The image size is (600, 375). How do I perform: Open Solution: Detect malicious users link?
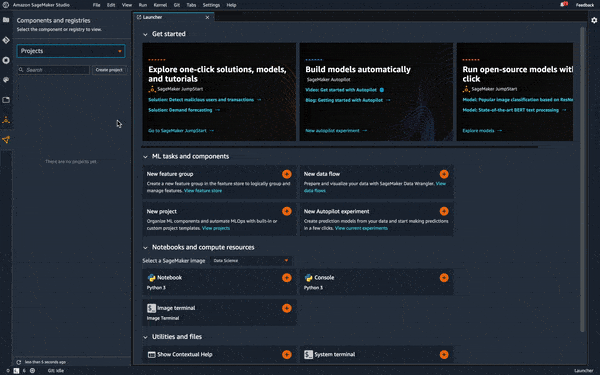pyautogui.click(x=205, y=100)
